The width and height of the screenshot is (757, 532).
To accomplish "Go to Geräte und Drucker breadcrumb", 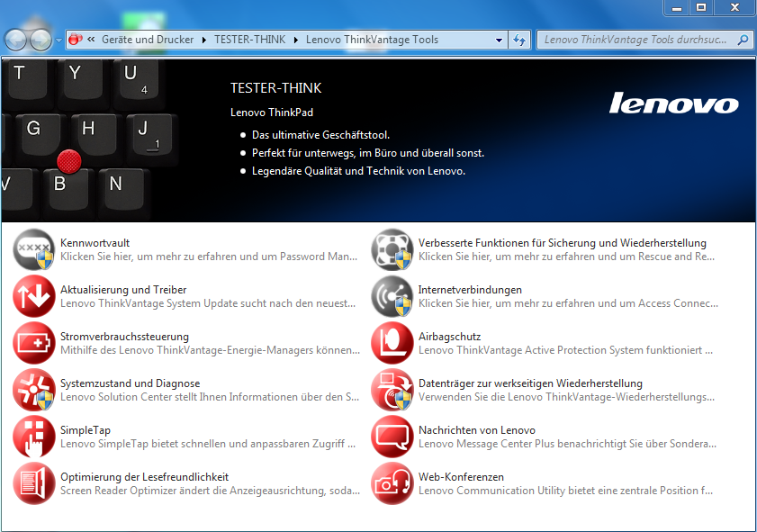I will pyautogui.click(x=148, y=40).
